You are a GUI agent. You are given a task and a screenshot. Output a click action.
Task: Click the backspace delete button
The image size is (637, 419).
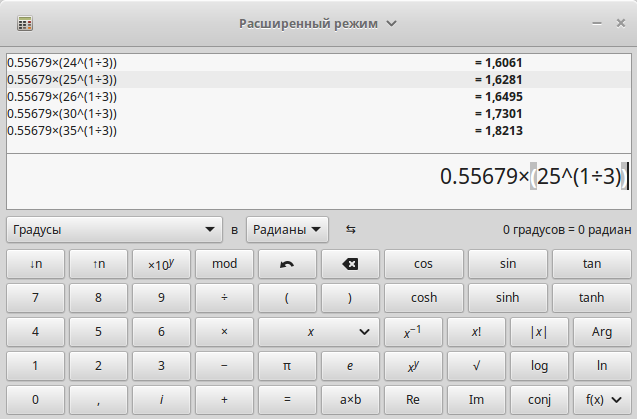click(x=350, y=264)
